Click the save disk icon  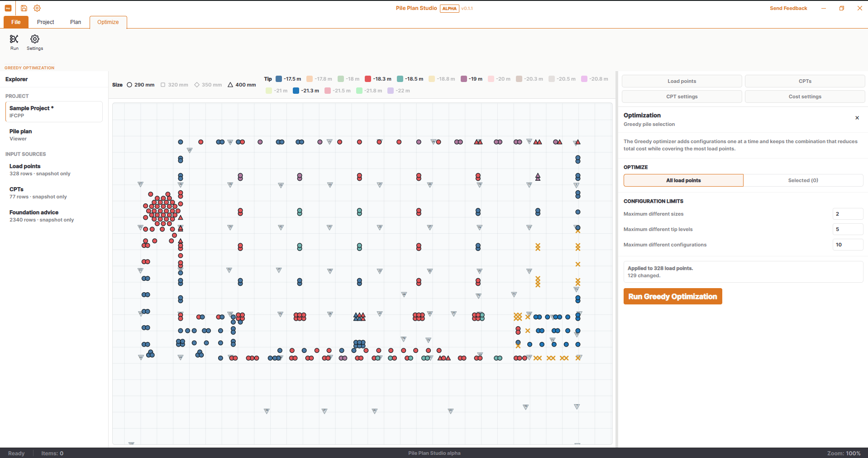point(24,8)
